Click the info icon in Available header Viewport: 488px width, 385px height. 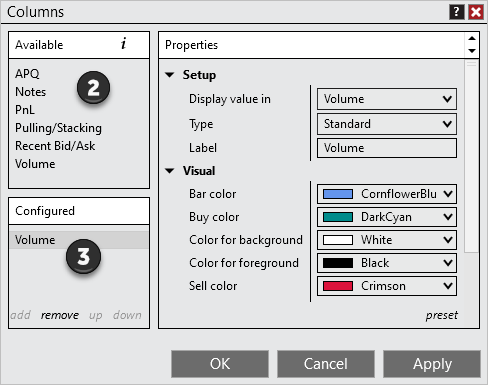point(124,44)
